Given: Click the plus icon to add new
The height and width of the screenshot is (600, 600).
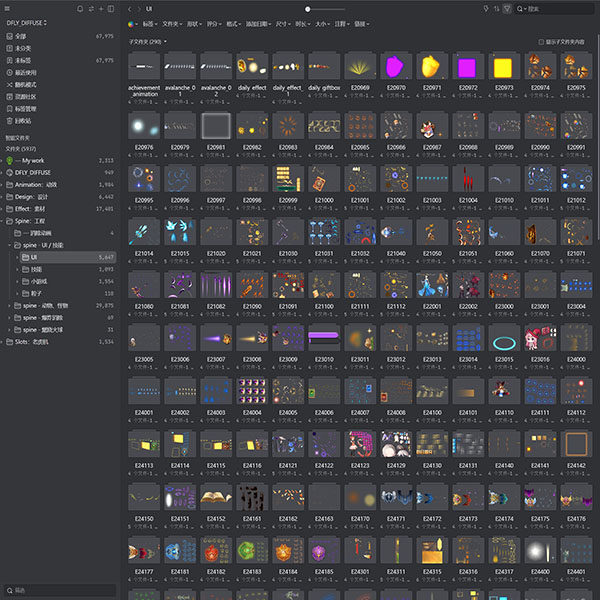Looking at the screenshot, I should pyautogui.click(x=101, y=8).
